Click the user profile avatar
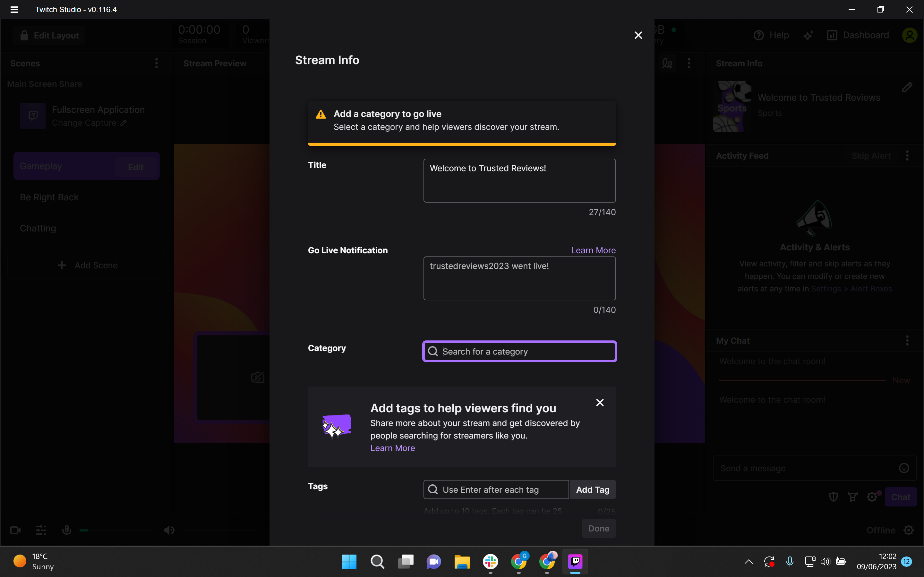Viewport: 924px width, 577px height. (x=910, y=36)
